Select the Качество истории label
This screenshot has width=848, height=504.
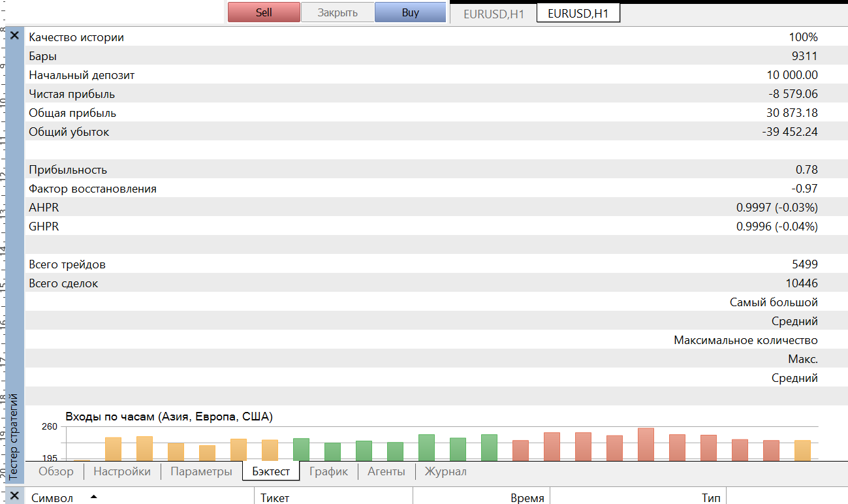[76, 37]
